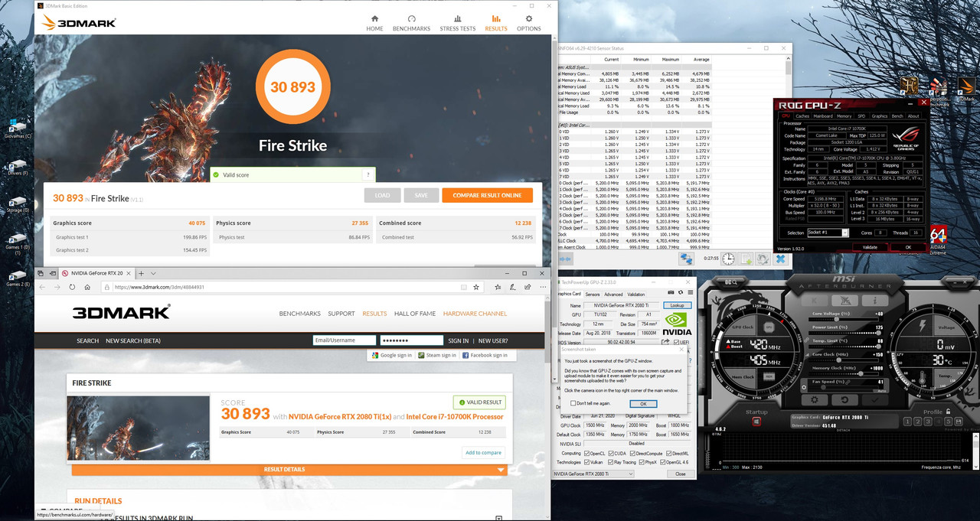Click the HWiNFO blue X close-sensors icon
This screenshot has width=980, height=521.
pos(780,259)
